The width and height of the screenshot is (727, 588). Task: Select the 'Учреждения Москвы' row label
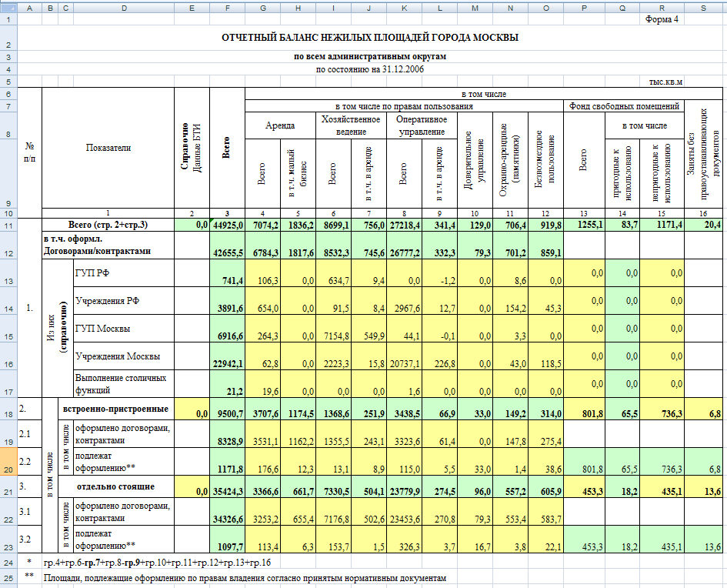124,356
